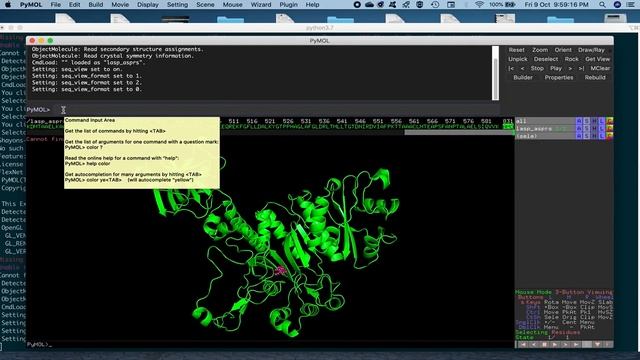Open the Plugin menu
Screen dimensions: 640x360
pyautogui.click(x=288, y=4)
